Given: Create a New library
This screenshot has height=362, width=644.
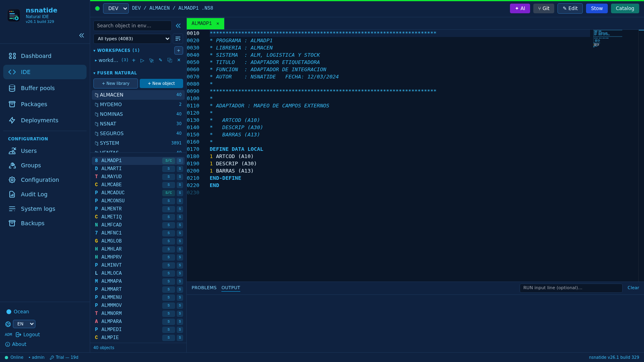Looking at the screenshot, I should tap(116, 83).
